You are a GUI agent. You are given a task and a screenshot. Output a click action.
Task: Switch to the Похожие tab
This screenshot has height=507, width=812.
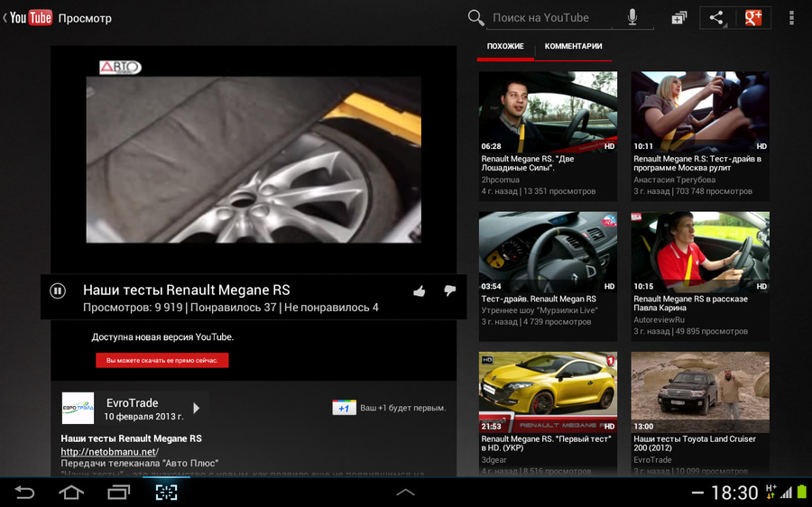pos(505,46)
